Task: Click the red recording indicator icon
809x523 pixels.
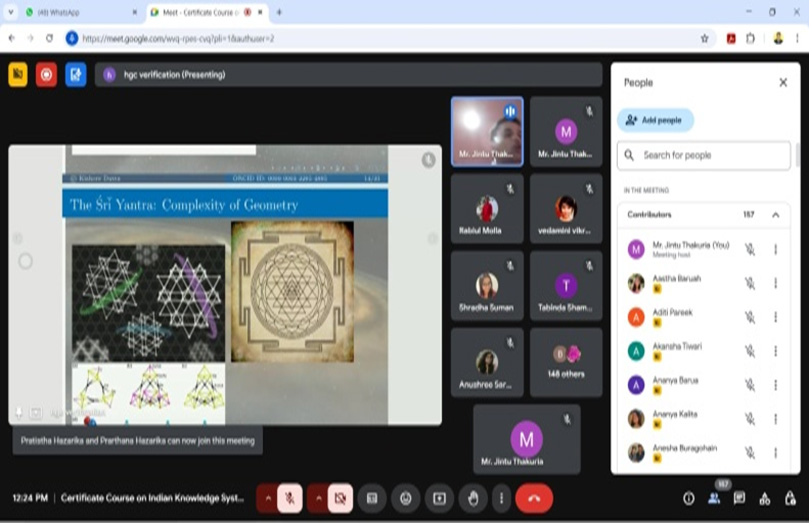Action: click(x=46, y=74)
